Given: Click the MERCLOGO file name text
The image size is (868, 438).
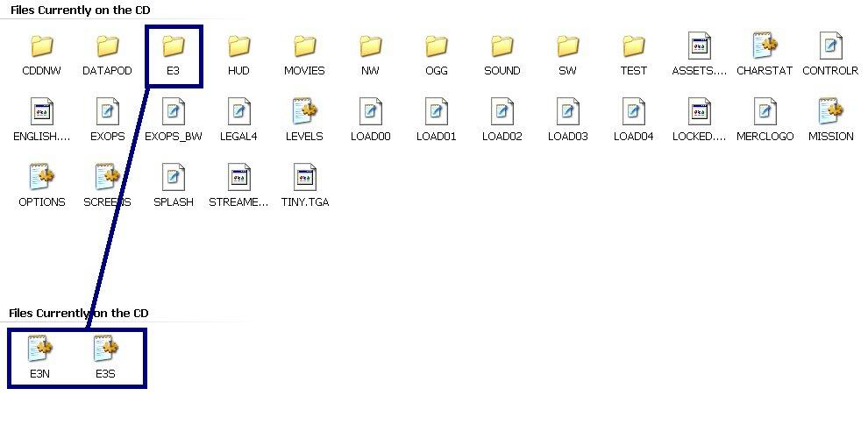Looking at the screenshot, I should click(x=765, y=137).
